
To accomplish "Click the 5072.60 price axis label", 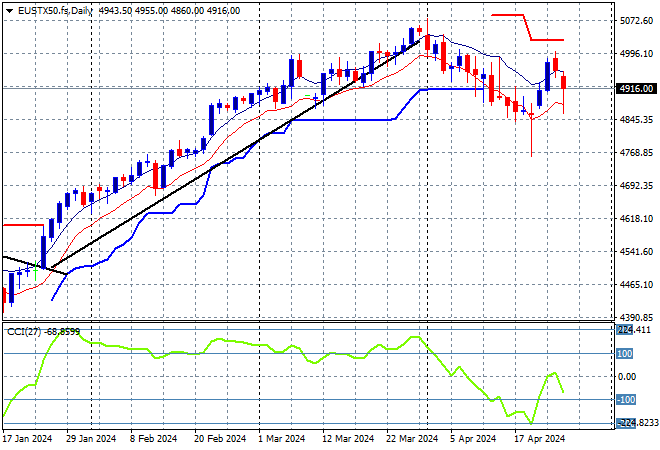I will [636, 20].
